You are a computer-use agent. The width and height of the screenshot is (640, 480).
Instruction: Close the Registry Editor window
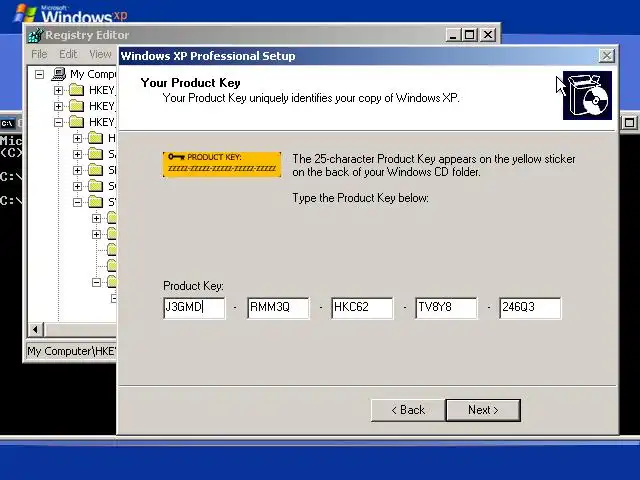coord(488,35)
